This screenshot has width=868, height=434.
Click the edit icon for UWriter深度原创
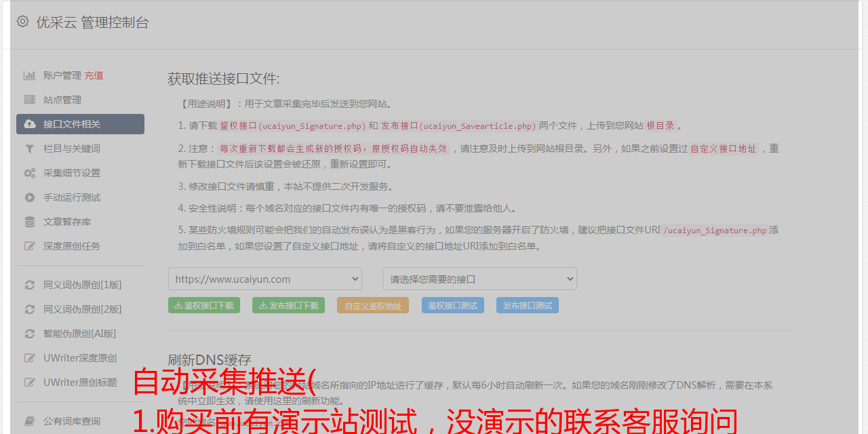click(30, 358)
